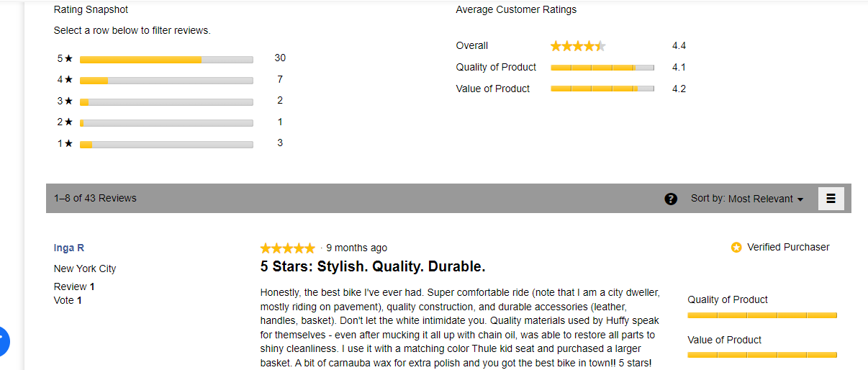The image size is (868, 370).
Task: Click the 1 two-star review count
Action: 280,122
